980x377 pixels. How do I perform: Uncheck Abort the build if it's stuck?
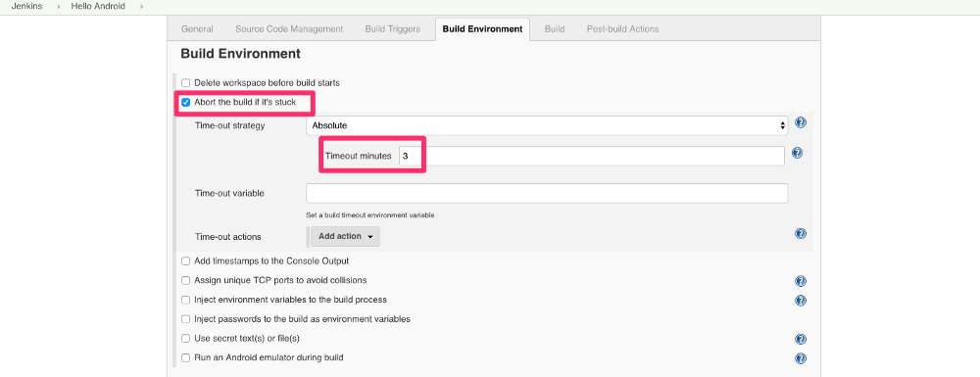(185, 102)
